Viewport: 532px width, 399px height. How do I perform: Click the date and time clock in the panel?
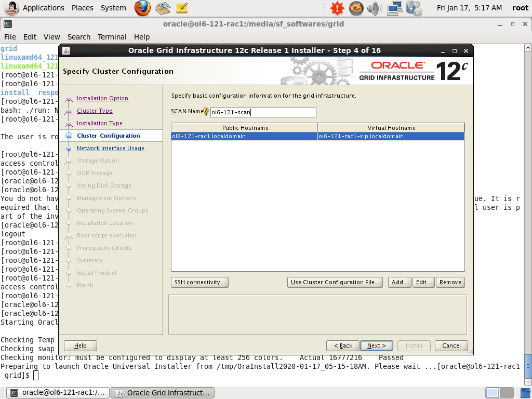coord(469,8)
